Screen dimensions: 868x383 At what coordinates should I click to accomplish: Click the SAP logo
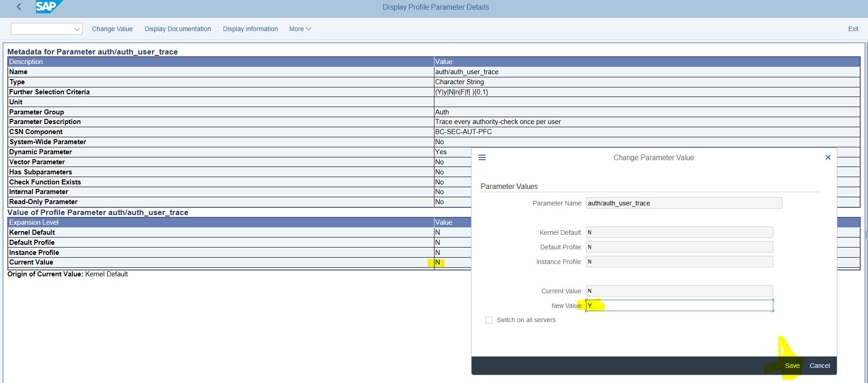47,7
